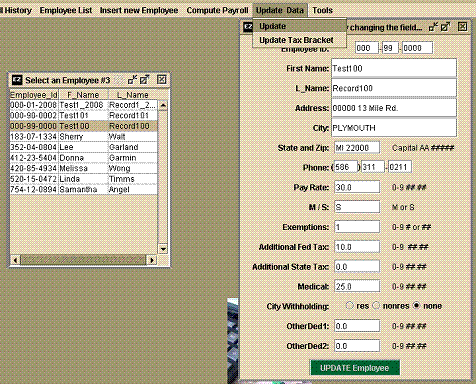The width and height of the screenshot is (476, 384).
Task: Click the City field showing PLYMOUTH
Action: 394,128
